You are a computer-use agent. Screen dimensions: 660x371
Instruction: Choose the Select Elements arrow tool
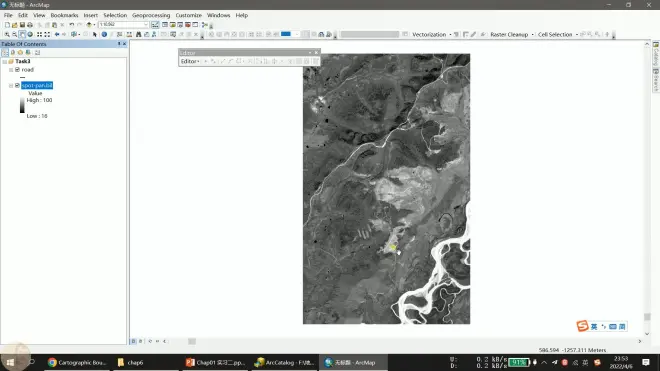[95, 35]
